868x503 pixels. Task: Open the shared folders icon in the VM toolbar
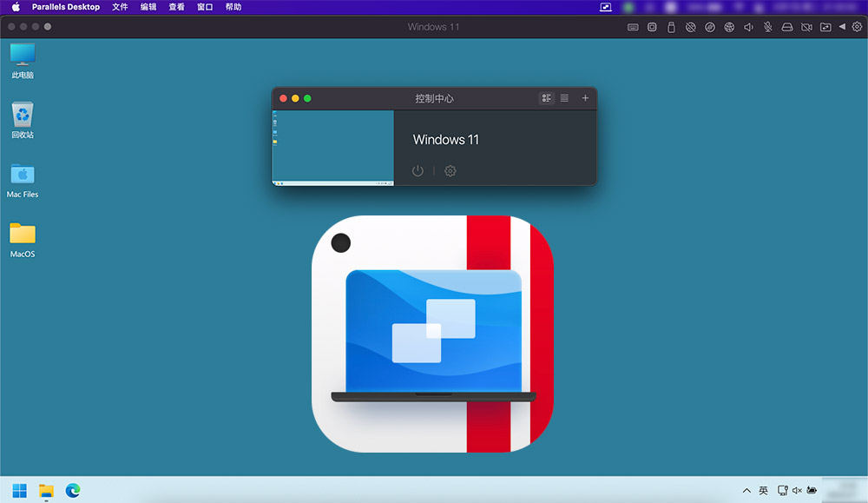tap(825, 27)
